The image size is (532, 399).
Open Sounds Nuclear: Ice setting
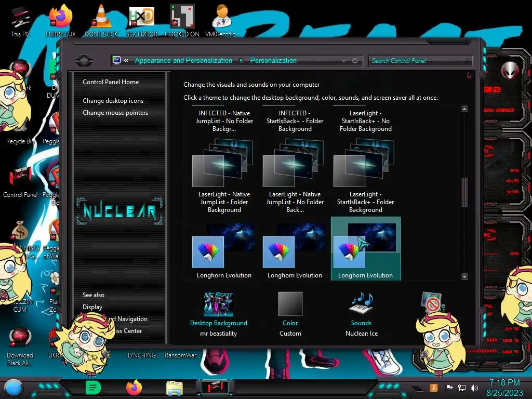tap(362, 314)
